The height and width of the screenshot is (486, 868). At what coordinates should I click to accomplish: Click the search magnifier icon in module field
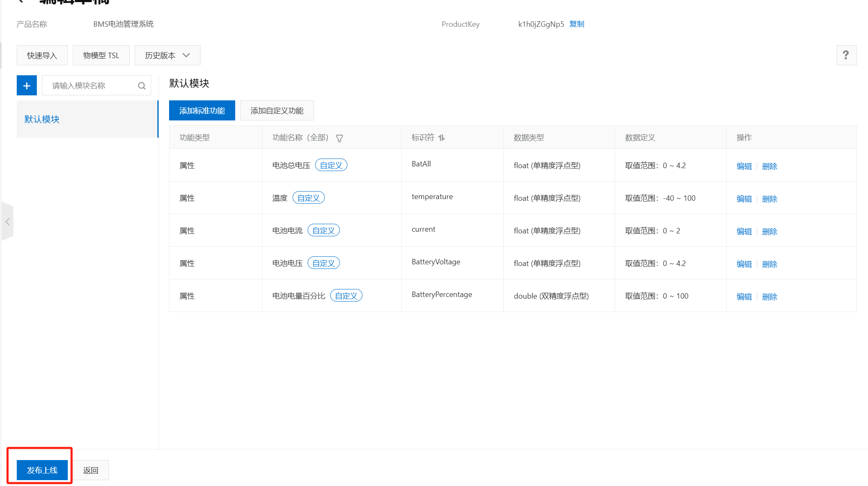[141, 86]
